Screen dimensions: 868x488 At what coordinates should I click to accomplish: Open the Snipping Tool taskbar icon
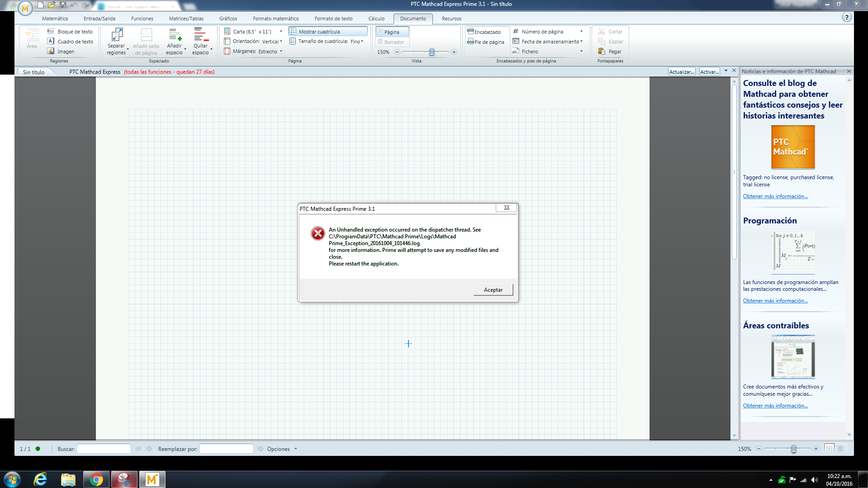124,479
